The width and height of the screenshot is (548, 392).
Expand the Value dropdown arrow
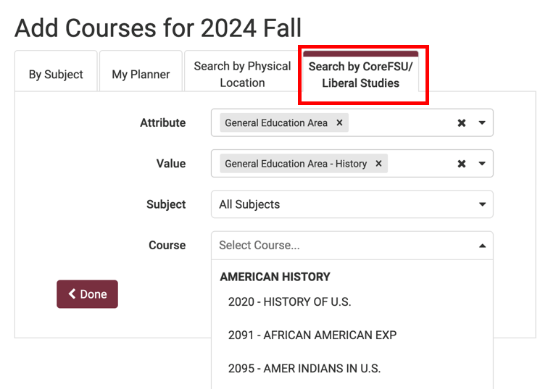483,164
